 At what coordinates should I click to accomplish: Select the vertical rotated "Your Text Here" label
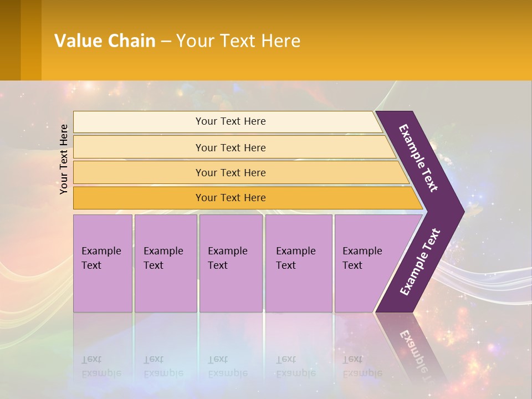pyautogui.click(x=64, y=159)
